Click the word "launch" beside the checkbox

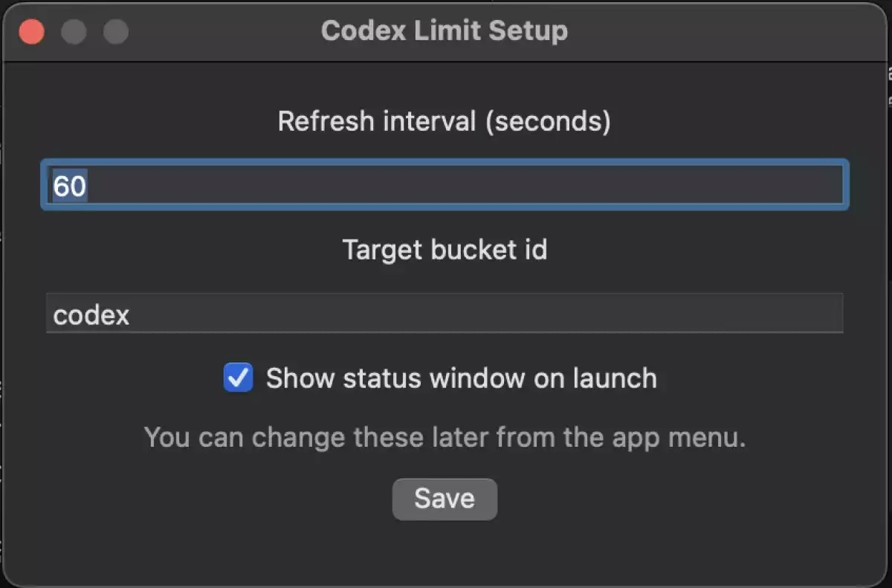[614, 378]
